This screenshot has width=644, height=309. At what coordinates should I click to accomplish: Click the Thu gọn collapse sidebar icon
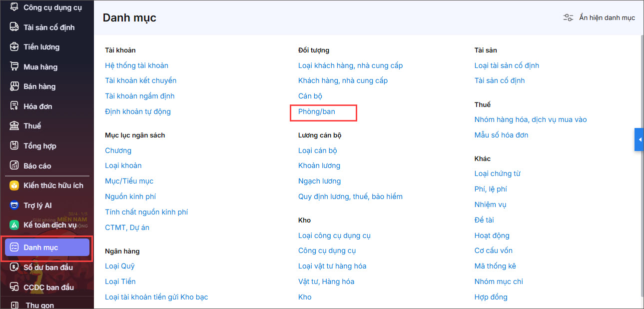coord(14,305)
